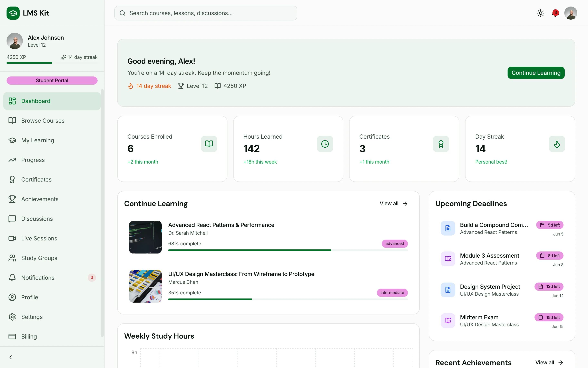Click the Build a Compound Com... document icon

pyautogui.click(x=448, y=228)
